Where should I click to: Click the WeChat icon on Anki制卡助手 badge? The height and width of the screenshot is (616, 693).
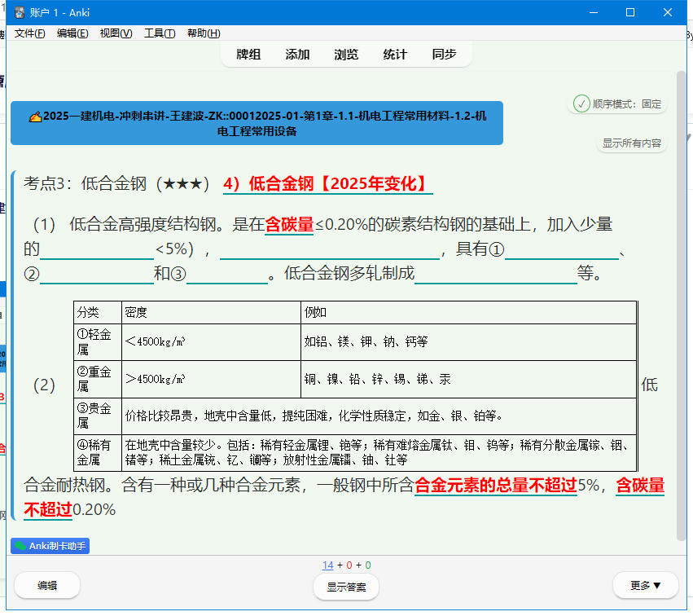20,546
